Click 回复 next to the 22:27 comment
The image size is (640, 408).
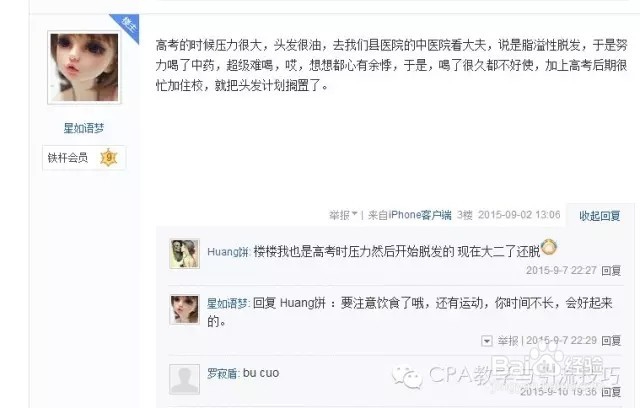click(x=611, y=270)
